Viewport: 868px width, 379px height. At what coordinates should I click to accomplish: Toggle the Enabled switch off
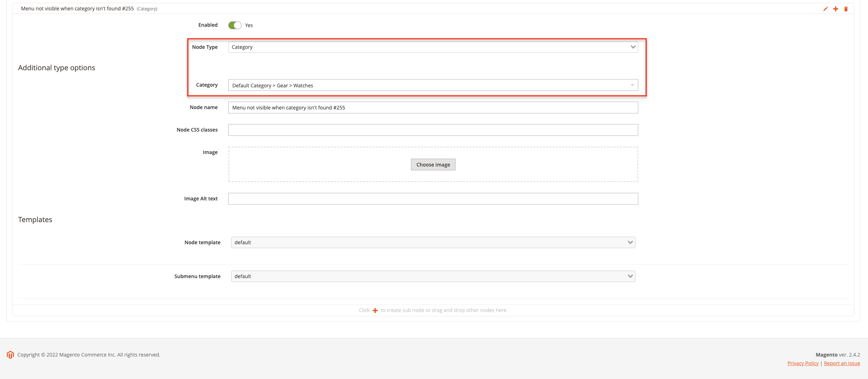pyautogui.click(x=235, y=25)
